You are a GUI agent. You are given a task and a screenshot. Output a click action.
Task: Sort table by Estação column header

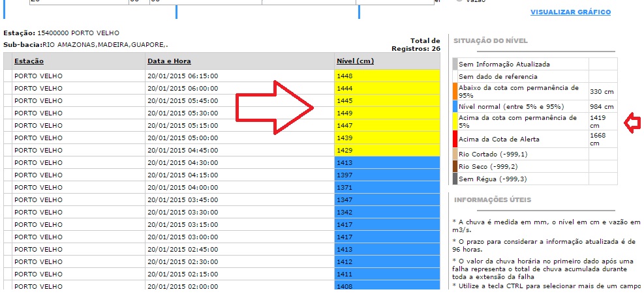(29, 61)
